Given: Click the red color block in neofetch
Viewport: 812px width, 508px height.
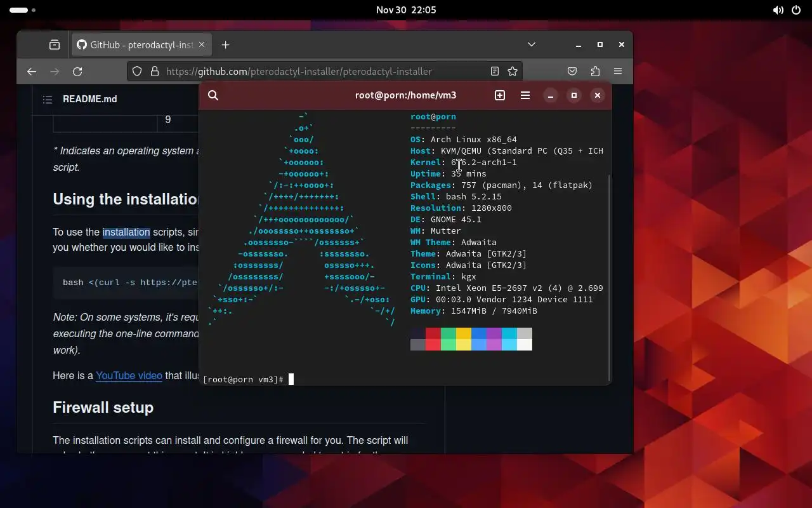Looking at the screenshot, I should tap(433, 333).
